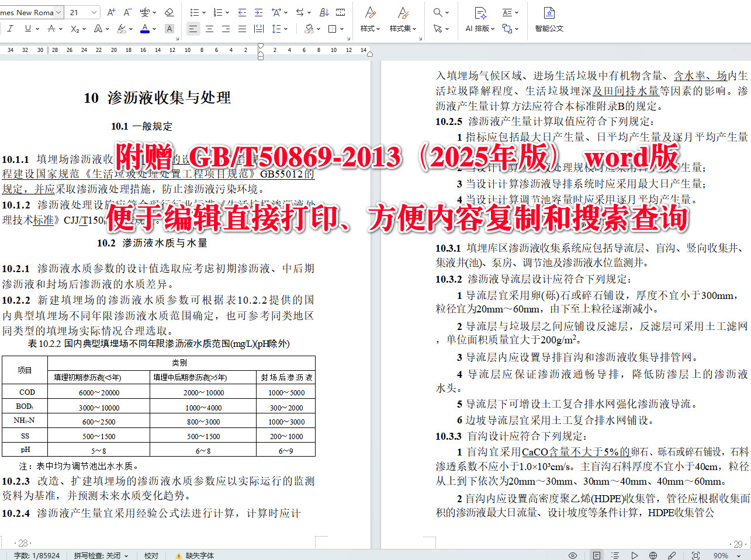Toggle bulleted list formatting

(195, 12)
